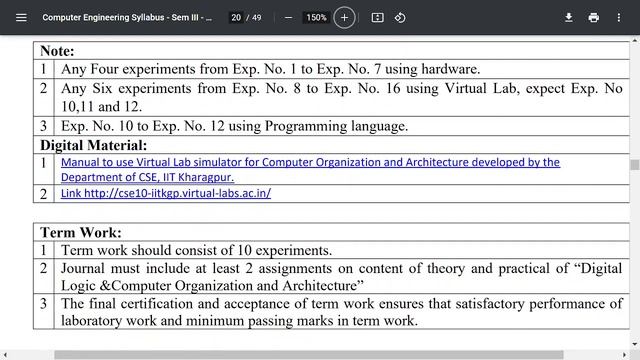Edit the current page number field
The width and height of the screenshot is (640, 360).
click(x=236, y=18)
